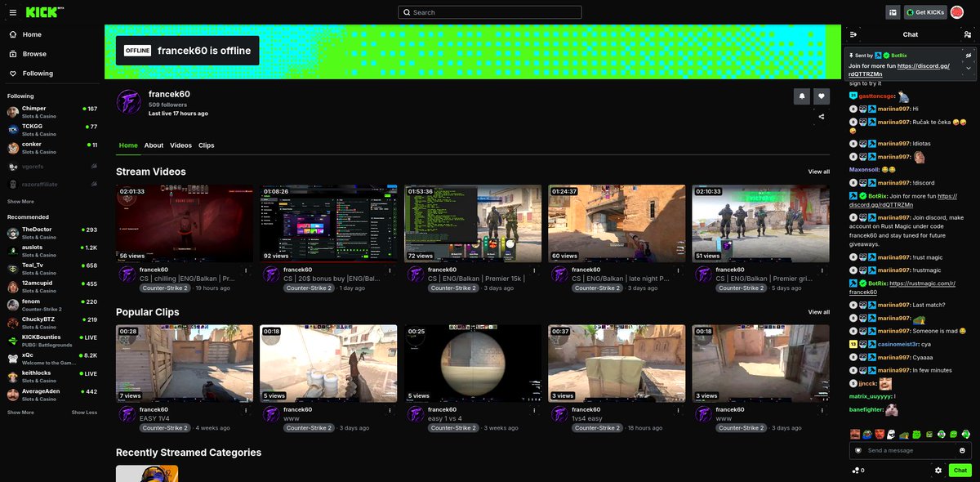Show more recommended channels
The image size is (980, 482).
[20, 413]
